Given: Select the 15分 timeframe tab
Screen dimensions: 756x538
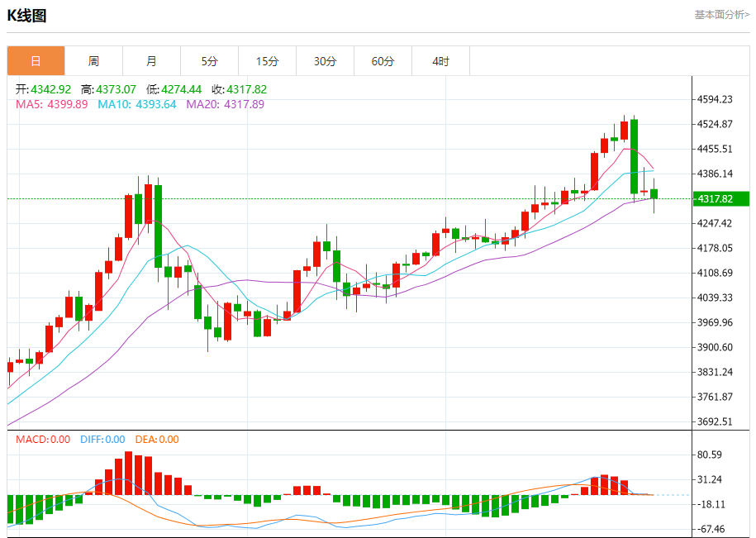Looking at the screenshot, I should (x=267, y=61).
